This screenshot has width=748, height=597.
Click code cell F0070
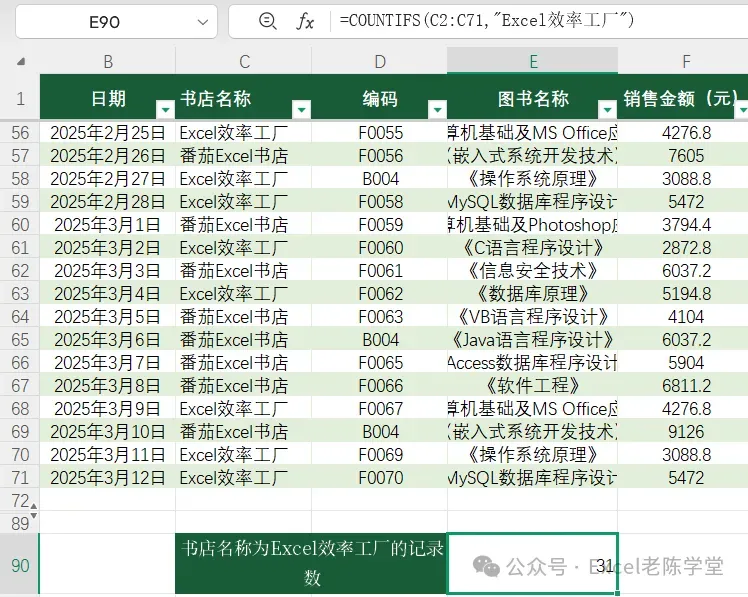point(380,478)
